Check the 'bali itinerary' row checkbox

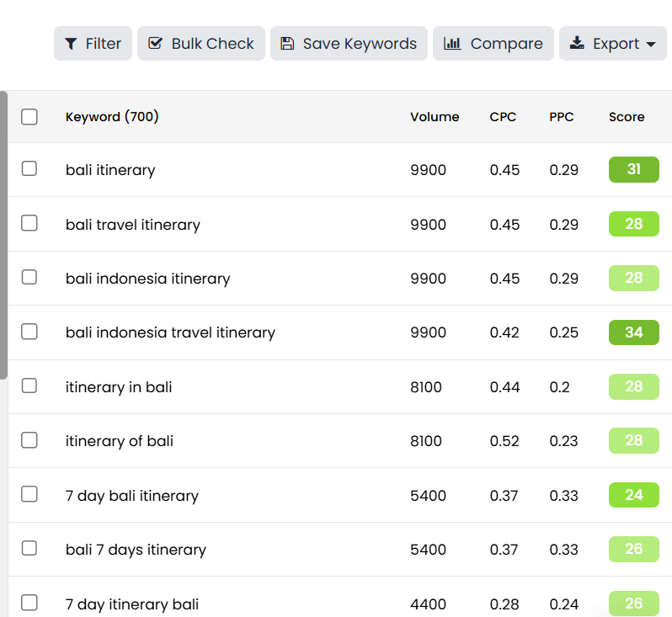click(x=29, y=169)
